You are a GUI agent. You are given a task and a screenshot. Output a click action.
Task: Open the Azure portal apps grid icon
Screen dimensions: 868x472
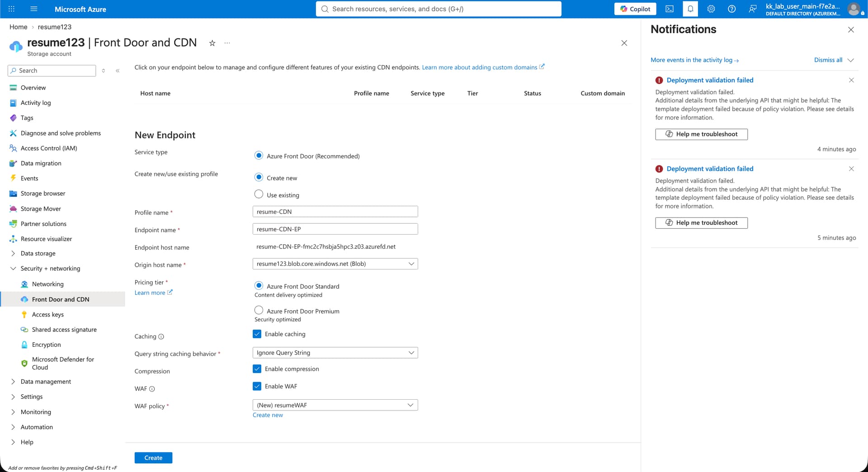click(x=11, y=9)
